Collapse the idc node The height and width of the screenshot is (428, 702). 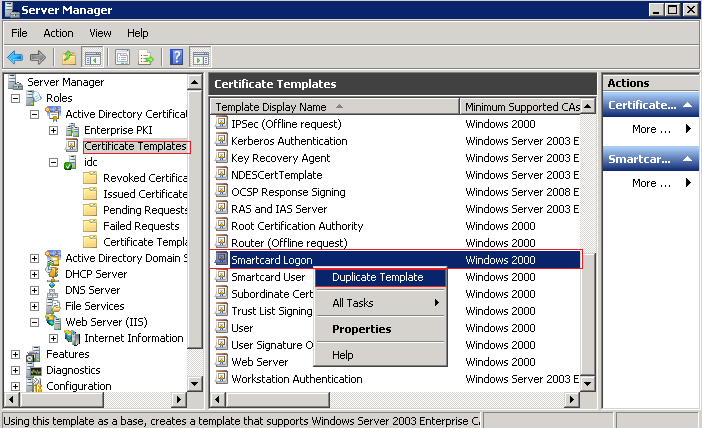coord(53,163)
